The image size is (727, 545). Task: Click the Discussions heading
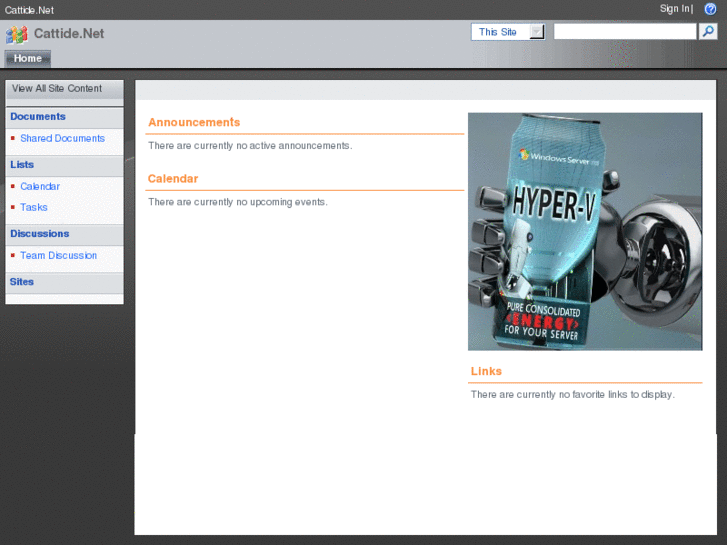pyautogui.click(x=40, y=234)
